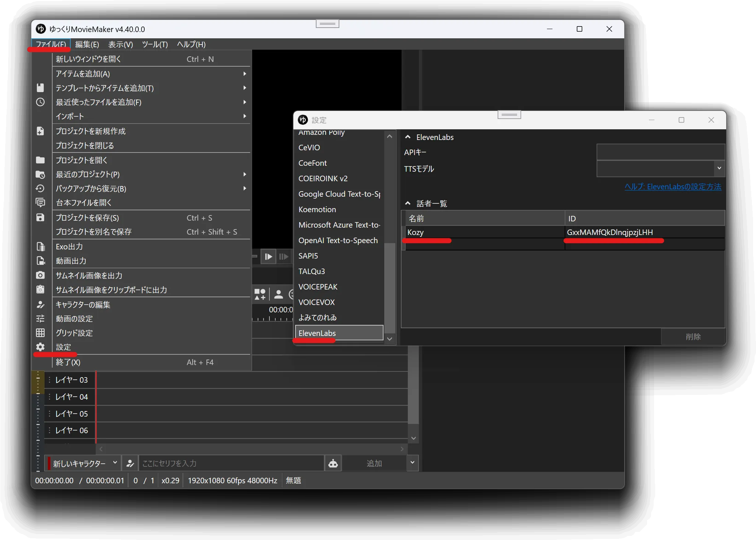756x540 pixels.
Task: Click the timeline horizontal scrollbar right arrow
Action: [402, 449]
